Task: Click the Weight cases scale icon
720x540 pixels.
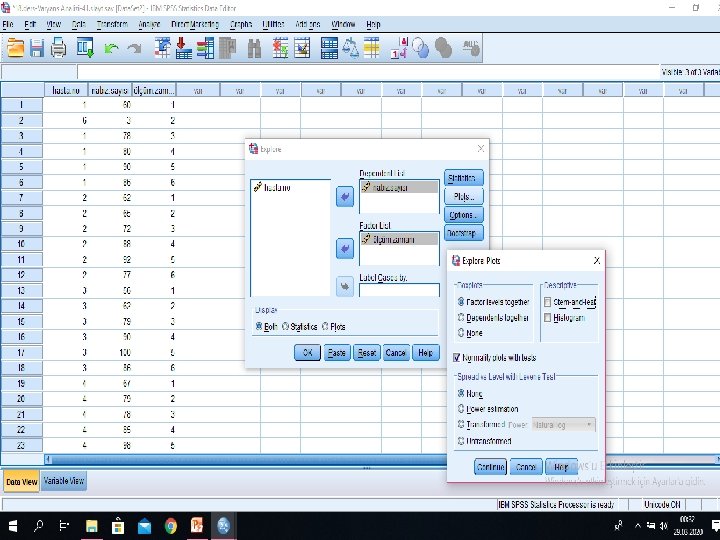Action: coord(351,48)
